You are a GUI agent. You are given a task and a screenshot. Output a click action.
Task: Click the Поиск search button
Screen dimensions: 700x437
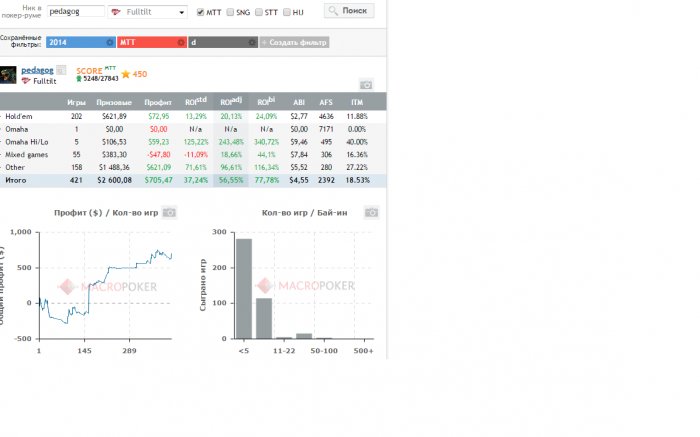[349, 11]
